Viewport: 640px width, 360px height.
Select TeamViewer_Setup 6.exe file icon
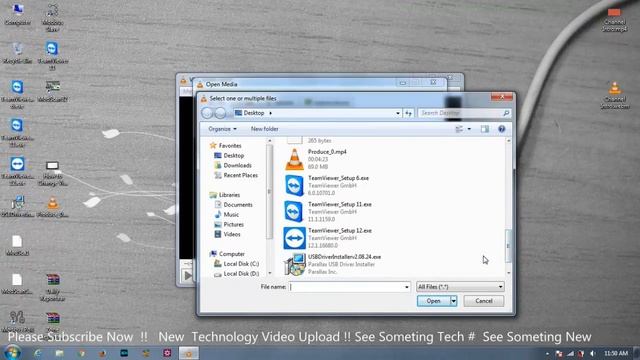pyautogui.click(x=294, y=186)
